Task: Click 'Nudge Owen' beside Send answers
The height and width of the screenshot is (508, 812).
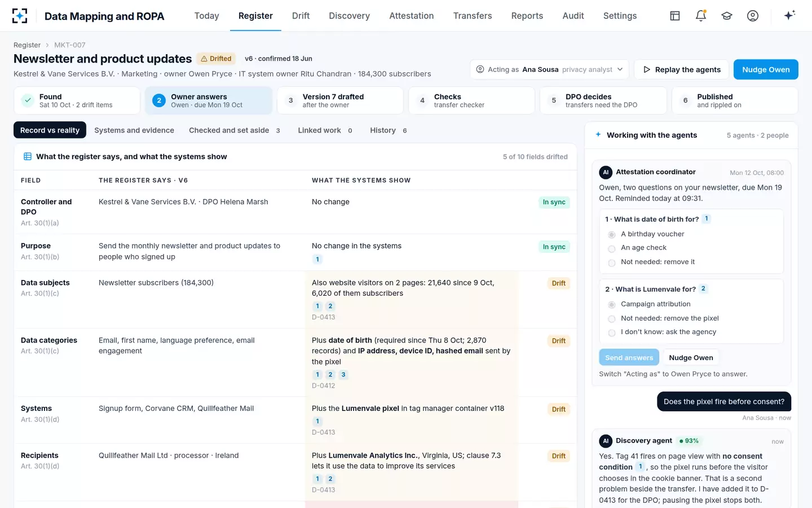Action: pyautogui.click(x=691, y=358)
